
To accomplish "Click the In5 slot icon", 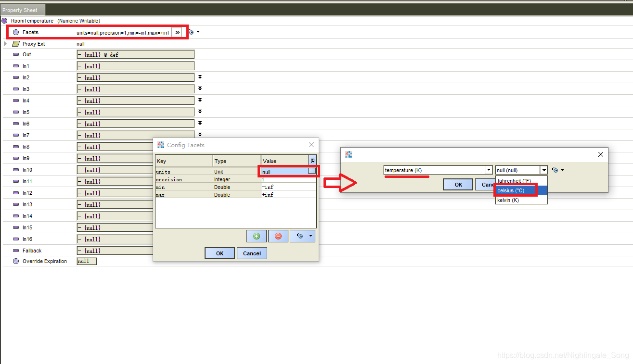I will (16, 112).
